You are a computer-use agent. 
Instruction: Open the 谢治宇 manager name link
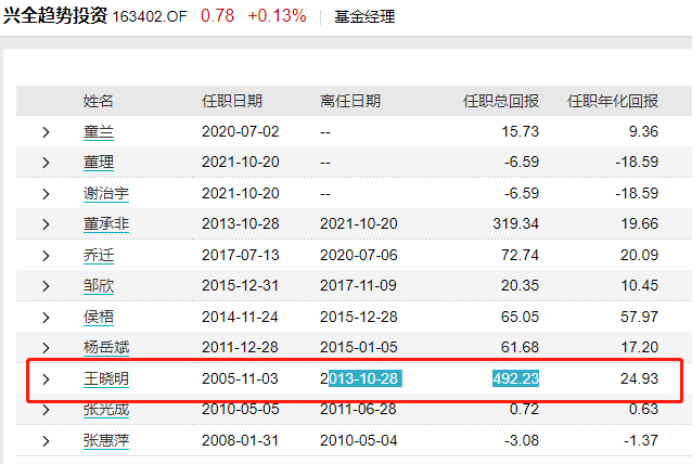click(105, 193)
